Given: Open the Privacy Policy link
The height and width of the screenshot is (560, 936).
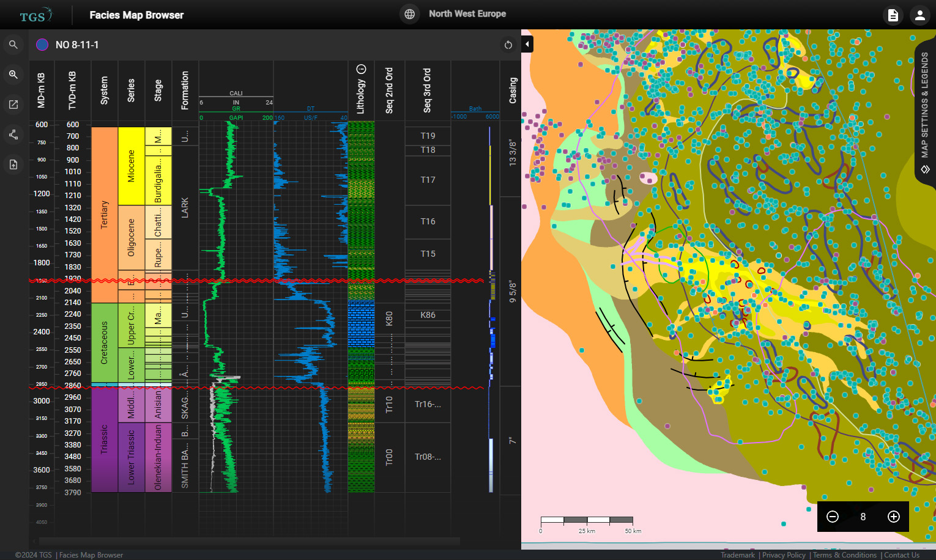Looking at the screenshot, I should coord(784,554).
